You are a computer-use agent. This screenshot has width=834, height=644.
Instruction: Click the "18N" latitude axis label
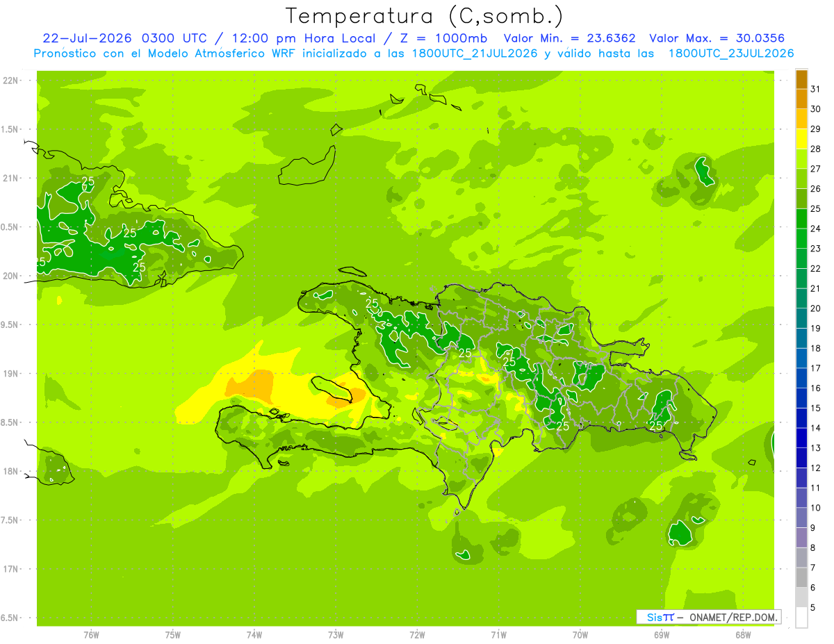point(10,472)
